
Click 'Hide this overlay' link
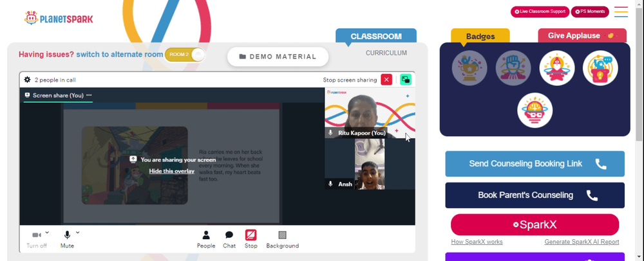point(172,171)
